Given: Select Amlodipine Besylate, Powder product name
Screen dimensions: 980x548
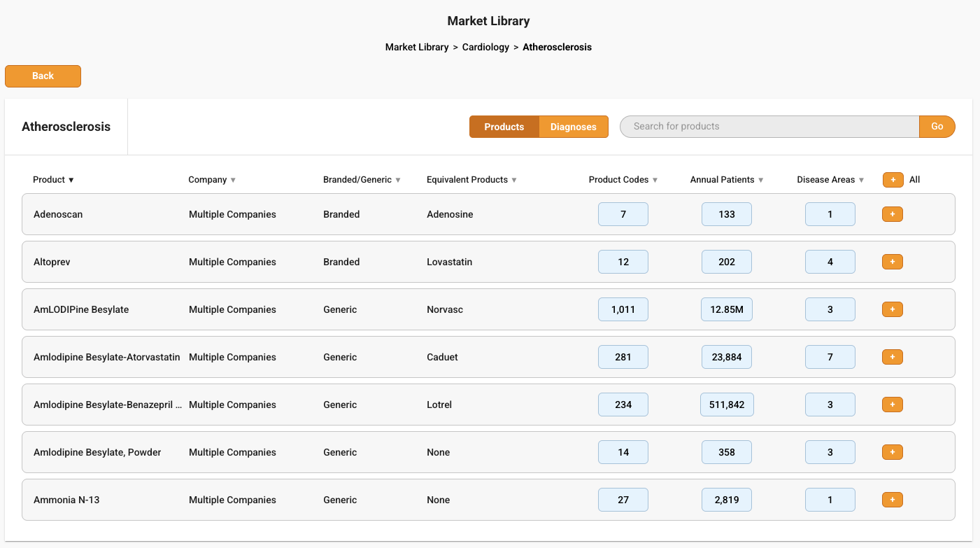Looking at the screenshot, I should coord(97,453).
